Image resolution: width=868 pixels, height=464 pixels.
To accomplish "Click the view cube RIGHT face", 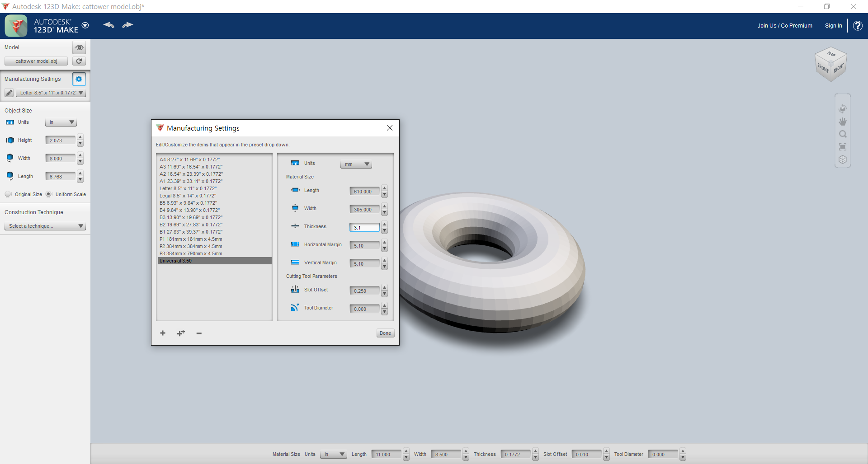I will pos(839,68).
